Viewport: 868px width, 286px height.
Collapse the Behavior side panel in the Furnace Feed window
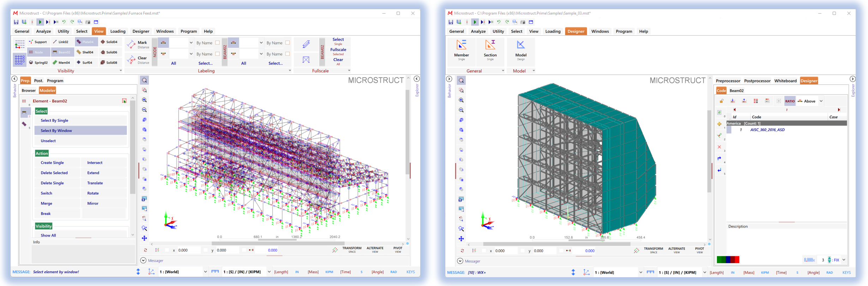pos(14,79)
